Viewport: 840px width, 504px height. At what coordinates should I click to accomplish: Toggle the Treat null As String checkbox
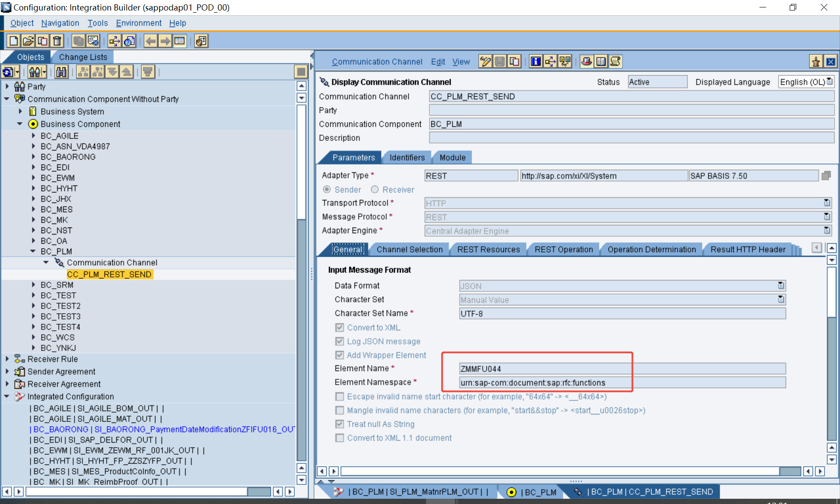[339, 424]
